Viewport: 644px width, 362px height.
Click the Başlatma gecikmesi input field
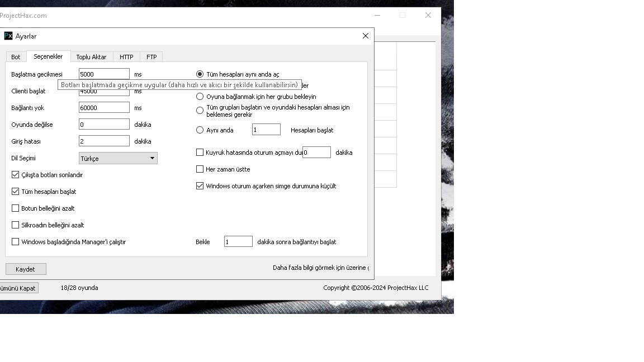click(x=103, y=73)
